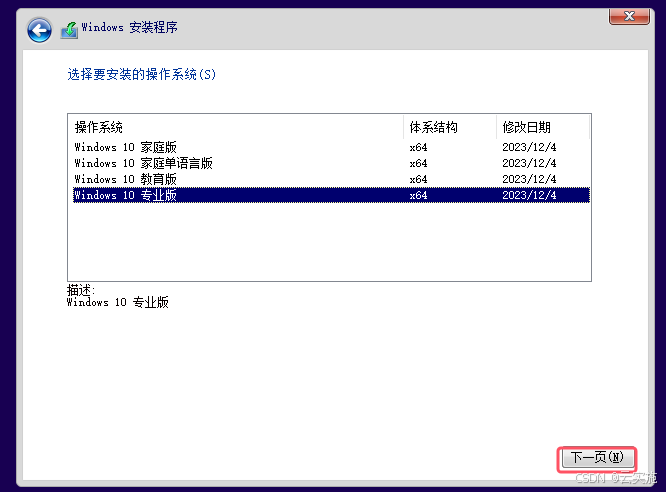Viewport: 666px width, 492px height.
Task: Click the 描述: label
Action: pyautogui.click(x=81, y=290)
